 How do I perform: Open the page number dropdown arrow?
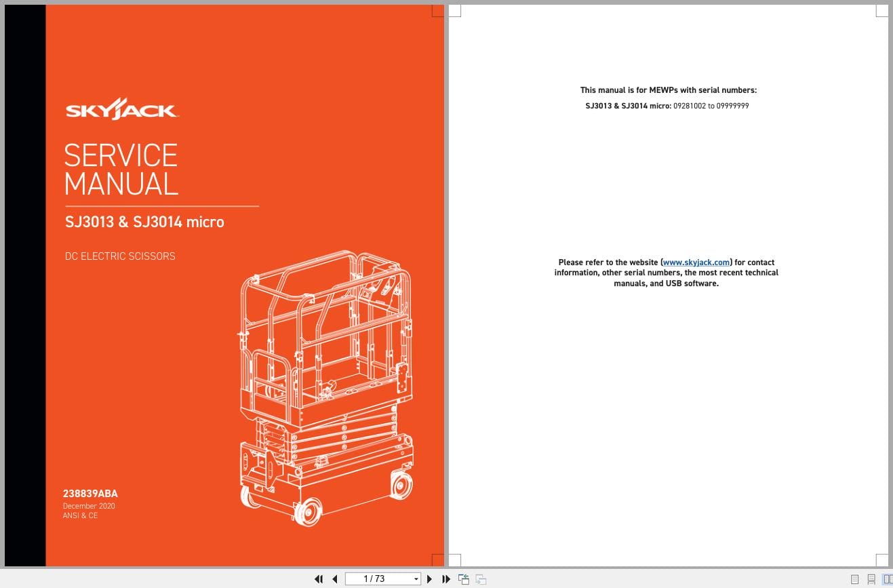416,579
